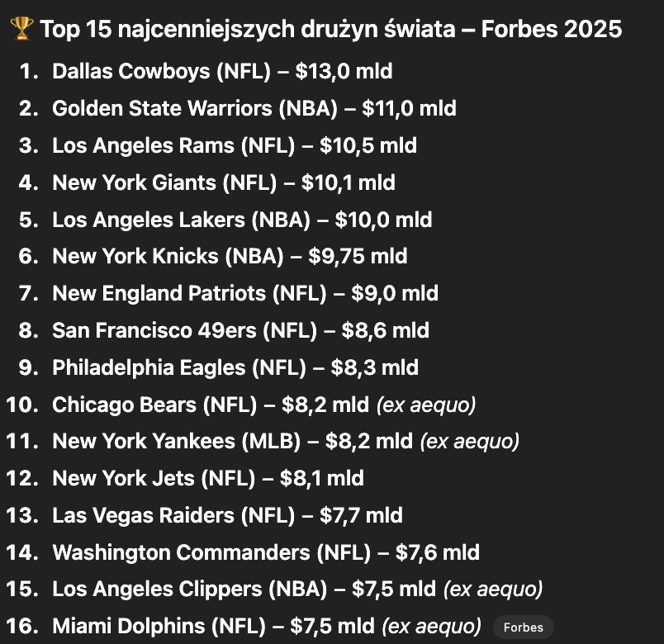
Task: Select the Los Angeles Lakers line
Action: [x=241, y=220]
